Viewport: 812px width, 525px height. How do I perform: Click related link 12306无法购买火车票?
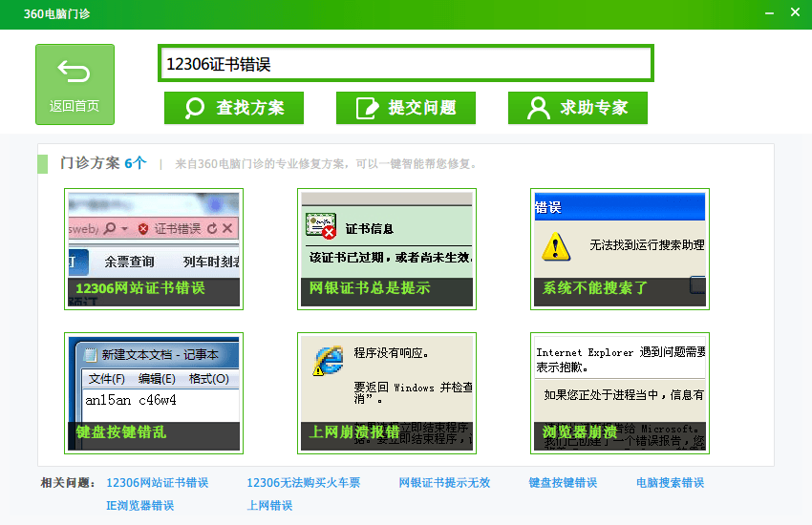point(304,483)
